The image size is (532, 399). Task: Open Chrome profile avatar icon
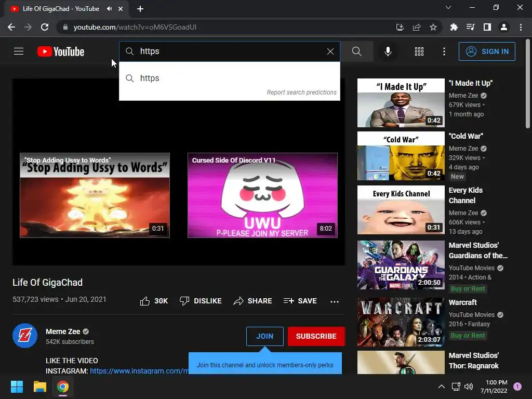[504, 27]
